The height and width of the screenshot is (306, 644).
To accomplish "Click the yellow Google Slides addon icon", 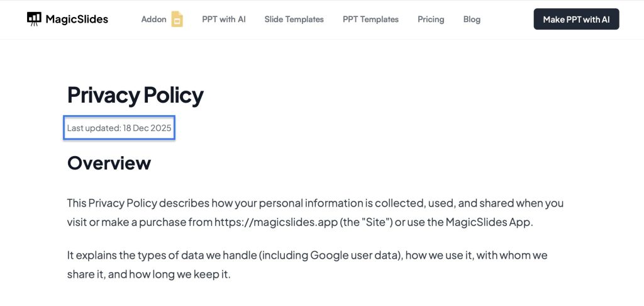I will pos(177,20).
